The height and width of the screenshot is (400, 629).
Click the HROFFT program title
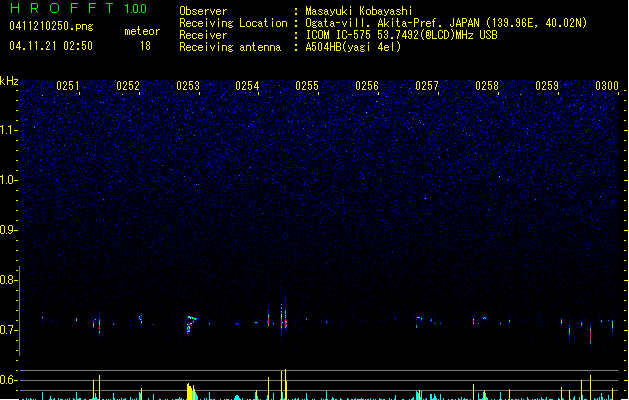coord(62,8)
